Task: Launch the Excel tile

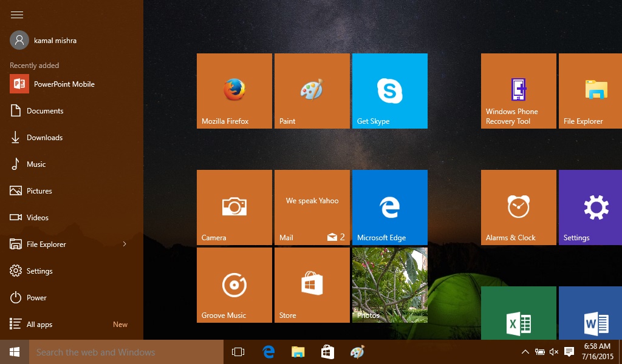Action: click(x=519, y=313)
